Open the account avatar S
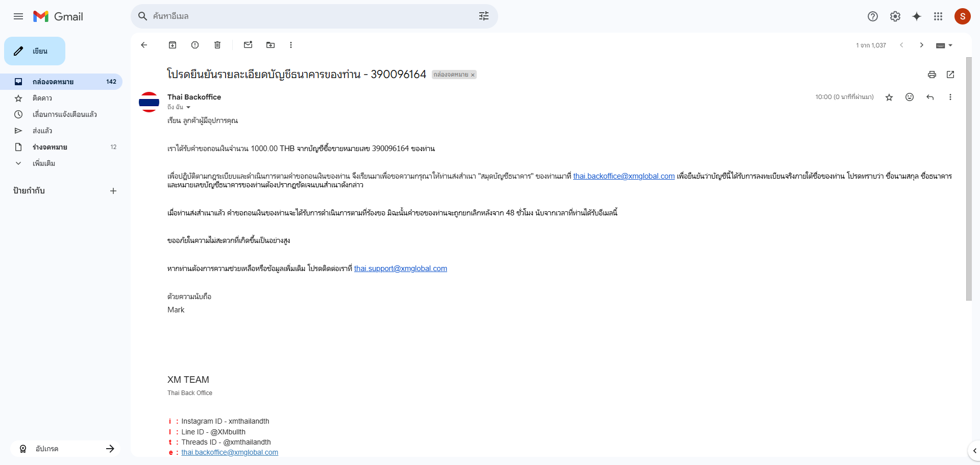Image resolution: width=980 pixels, height=465 pixels. (963, 16)
